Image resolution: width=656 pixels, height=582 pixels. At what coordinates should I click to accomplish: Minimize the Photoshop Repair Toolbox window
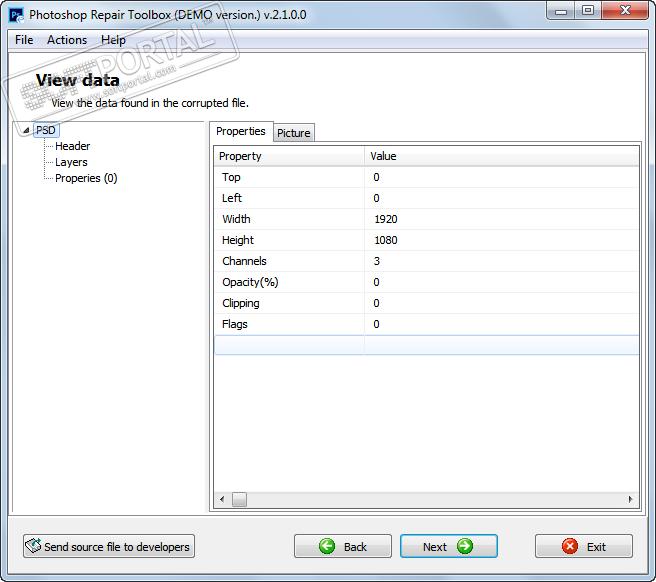coord(561,11)
